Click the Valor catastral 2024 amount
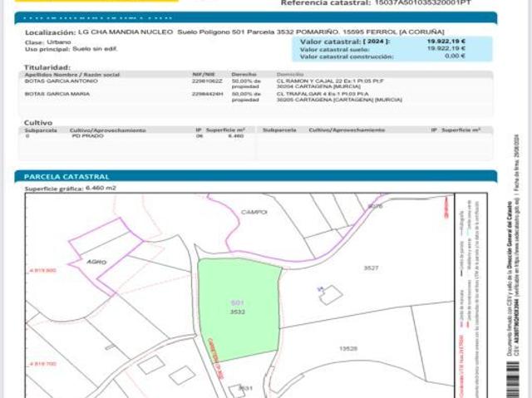The height and width of the screenshot is (398, 532). point(446,40)
